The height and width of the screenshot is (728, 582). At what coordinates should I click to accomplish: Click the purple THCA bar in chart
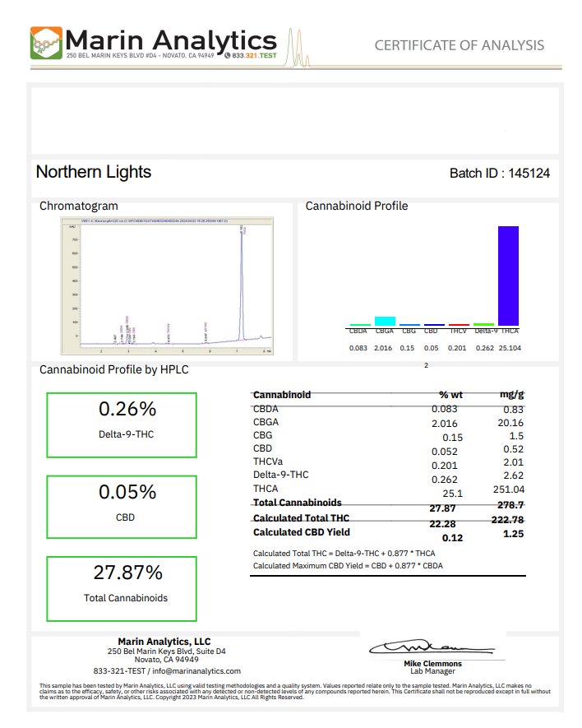click(508, 276)
